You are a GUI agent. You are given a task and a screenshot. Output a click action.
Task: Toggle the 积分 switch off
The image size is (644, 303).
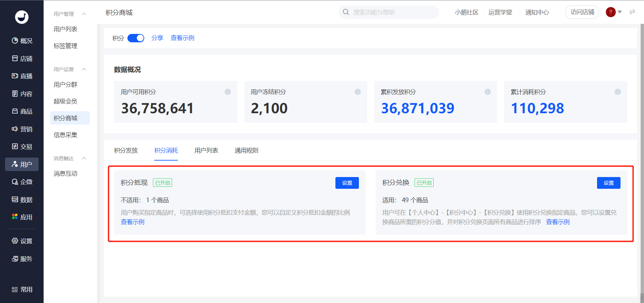click(x=136, y=38)
